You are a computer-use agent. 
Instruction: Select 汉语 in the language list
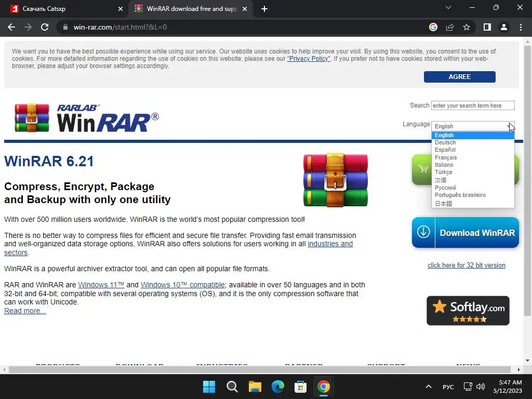pos(473,180)
